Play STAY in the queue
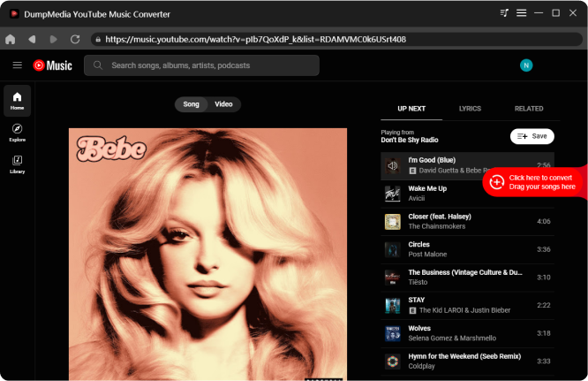The width and height of the screenshot is (588, 381). 467,305
